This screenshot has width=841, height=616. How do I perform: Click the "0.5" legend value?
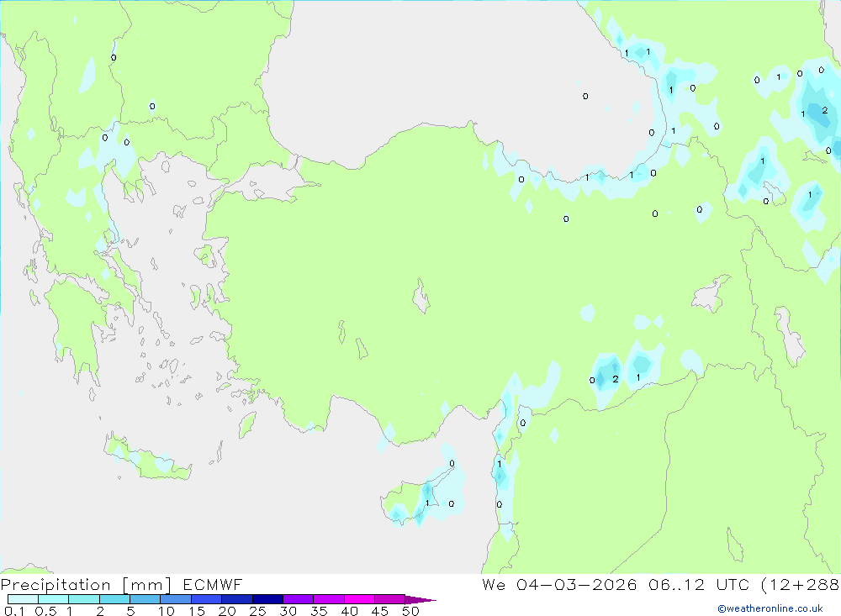point(46,611)
